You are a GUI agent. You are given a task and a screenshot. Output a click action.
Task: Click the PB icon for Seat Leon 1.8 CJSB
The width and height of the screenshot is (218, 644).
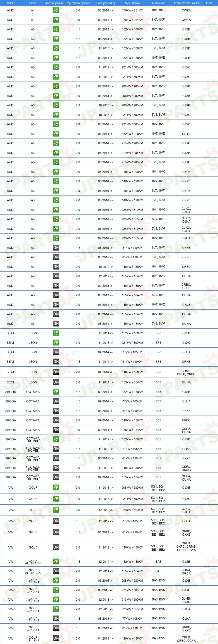(56, 333)
